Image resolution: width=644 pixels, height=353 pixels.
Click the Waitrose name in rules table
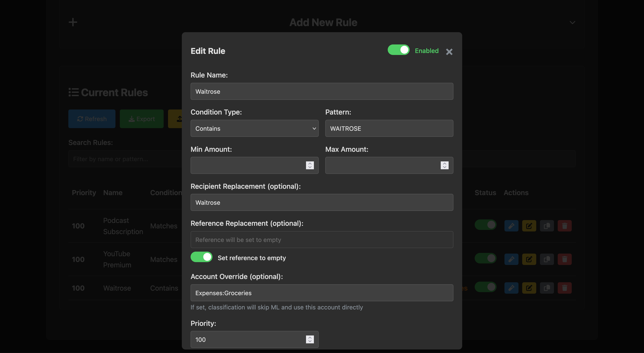pos(117,288)
